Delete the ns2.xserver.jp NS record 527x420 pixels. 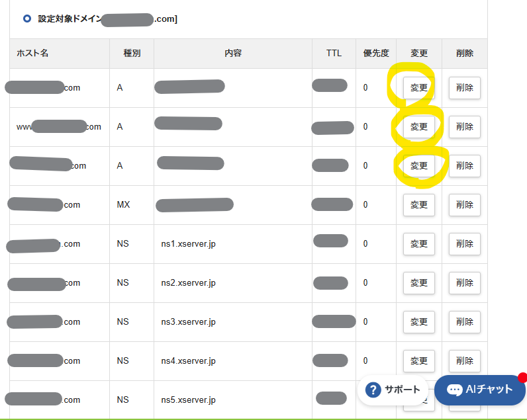pos(465,282)
